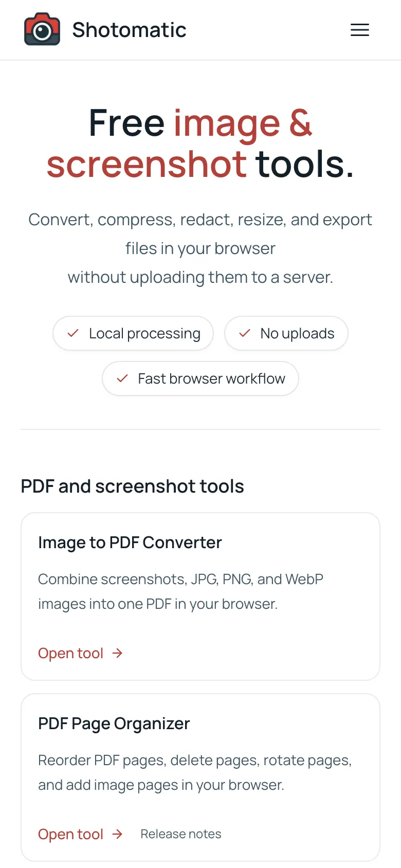401x868 pixels.
Task: Click arrow icon in Image to PDF Converter card
Action: (x=117, y=653)
